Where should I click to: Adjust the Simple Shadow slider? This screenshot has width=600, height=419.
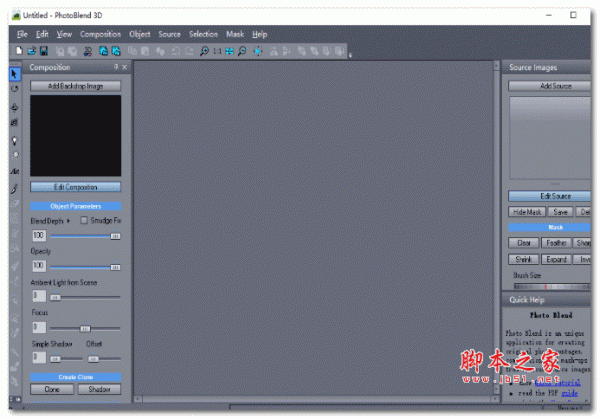(x=55, y=359)
